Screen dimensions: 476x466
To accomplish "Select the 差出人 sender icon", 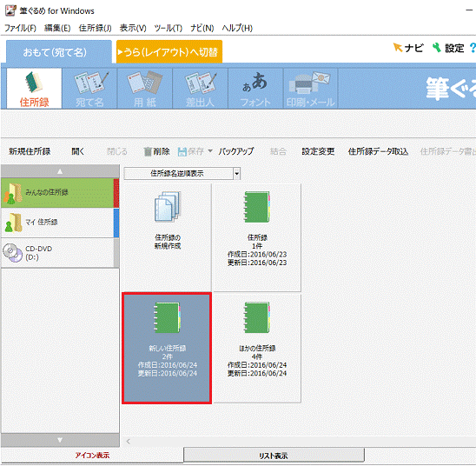I will pyautogui.click(x=200, y=89).
